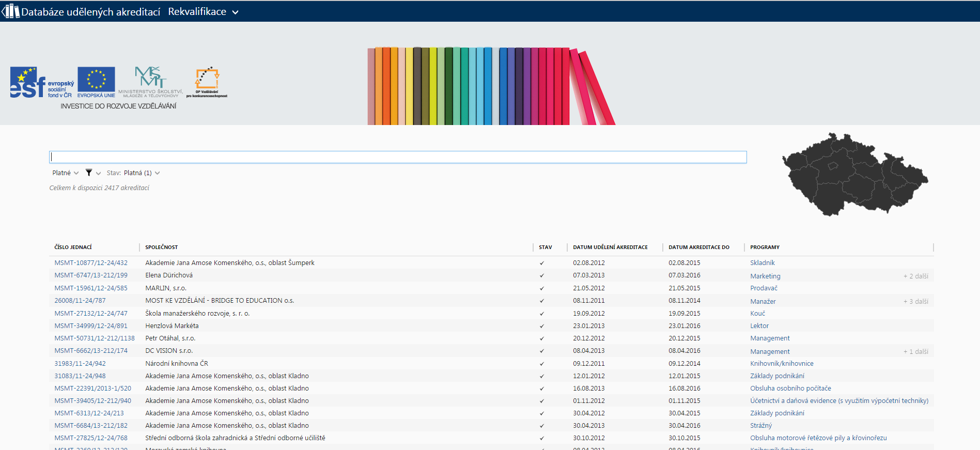This screenshot has width=980, height=450.
Task: Open accreditation MSMT-15961/12-24/585
Action: pos(91,288)
